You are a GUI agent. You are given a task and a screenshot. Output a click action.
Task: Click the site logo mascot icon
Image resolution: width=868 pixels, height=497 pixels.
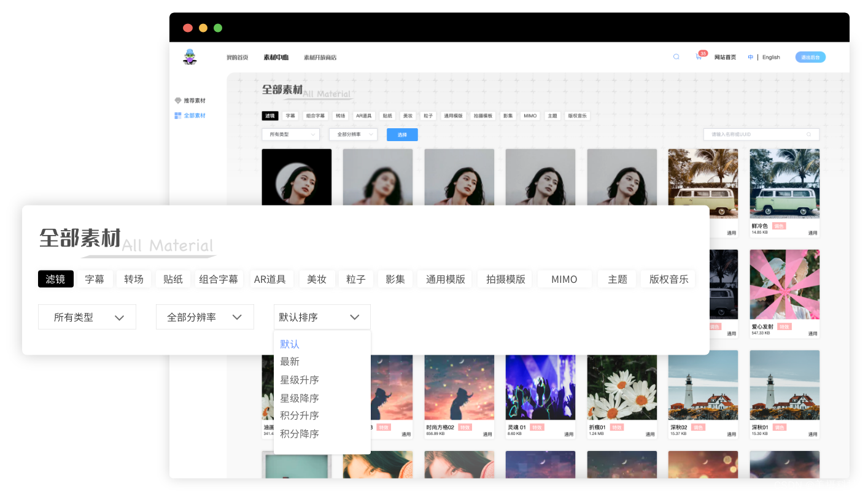coord(190,56)
